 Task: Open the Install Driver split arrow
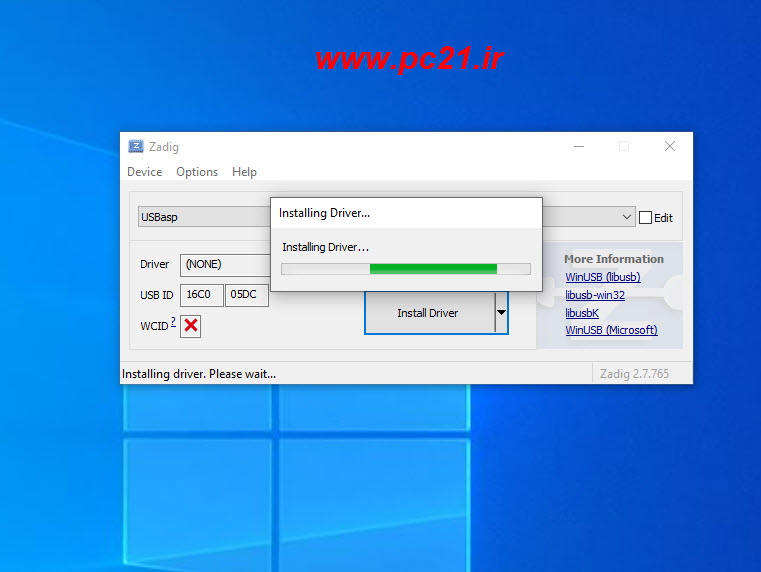point(501,313)
